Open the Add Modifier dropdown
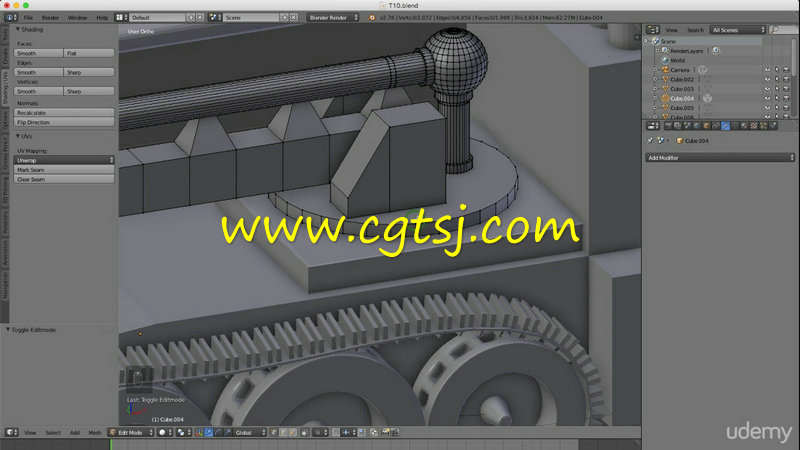Image resolution: width=800 pixels, height=450 pixels. coord(720,158)
